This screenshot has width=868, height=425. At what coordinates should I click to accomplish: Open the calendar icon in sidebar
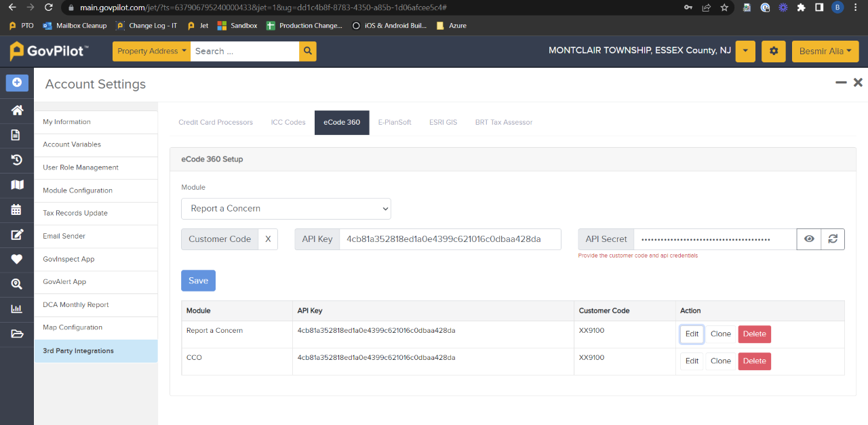point(17,209)
